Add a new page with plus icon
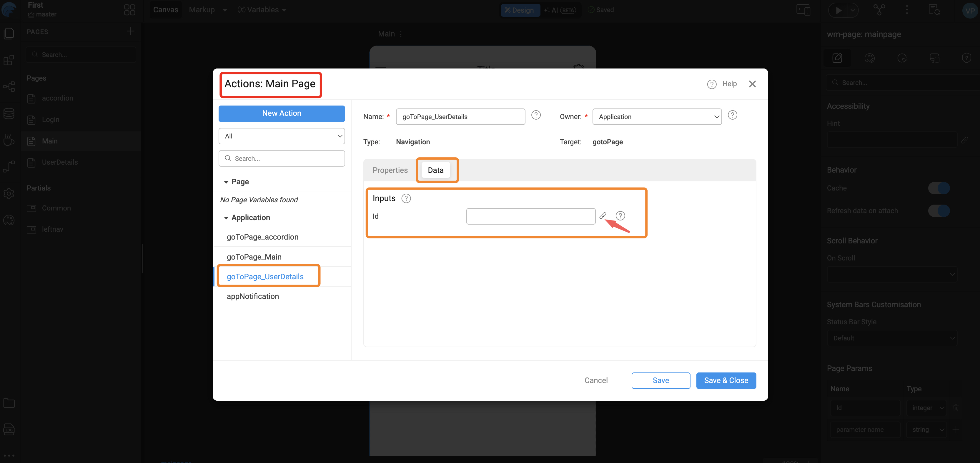Screen dimensions: 980x463 click(x=131, y=31)
